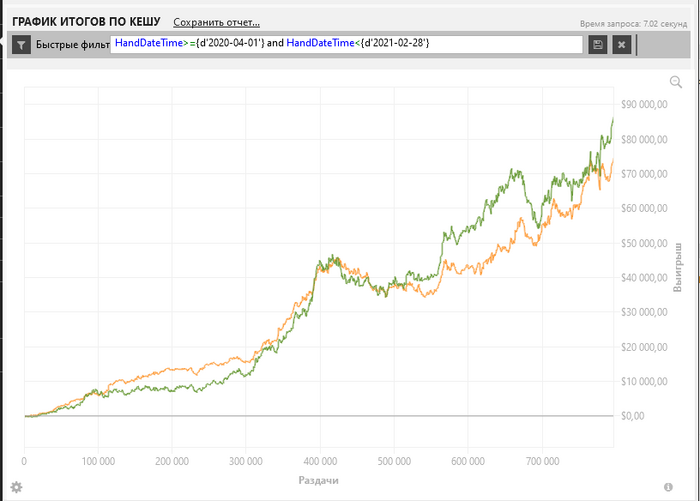Screen dimensions: 700x501
Task: Click the $80 000,00 axis label
Action: tap(644, 139)
